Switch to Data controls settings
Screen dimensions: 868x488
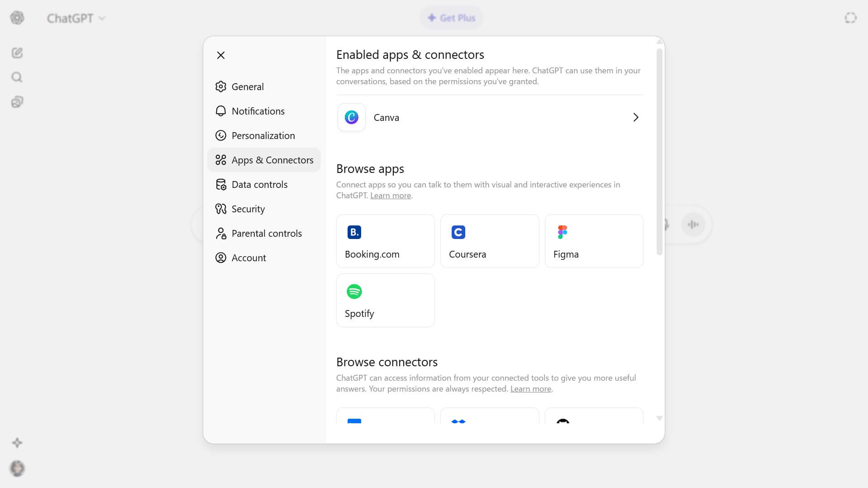[259, 184]
